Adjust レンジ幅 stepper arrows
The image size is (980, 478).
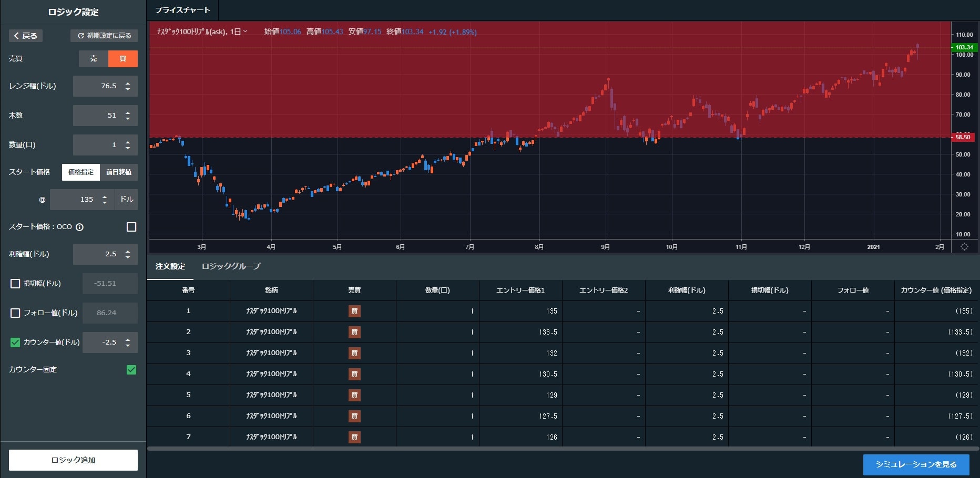click(x=128, y=86)
